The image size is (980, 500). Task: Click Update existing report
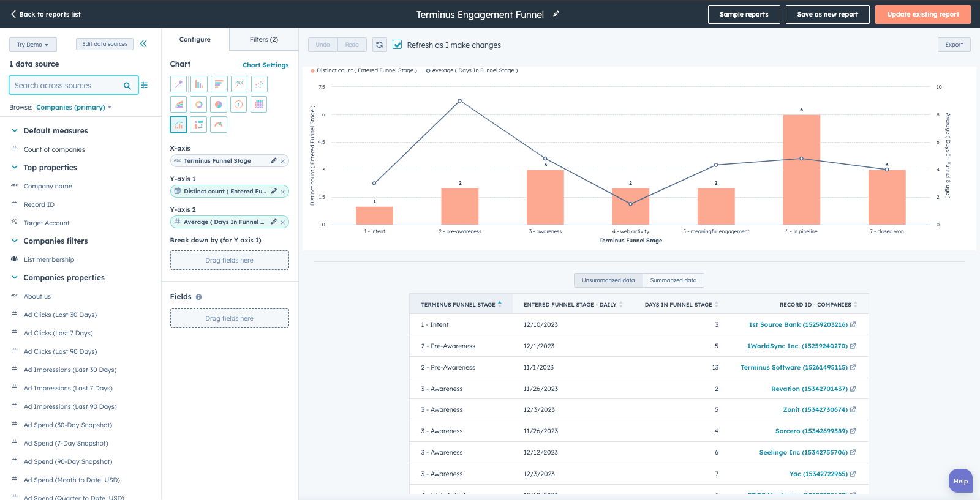pyautogui.click(x=923, y=14)
